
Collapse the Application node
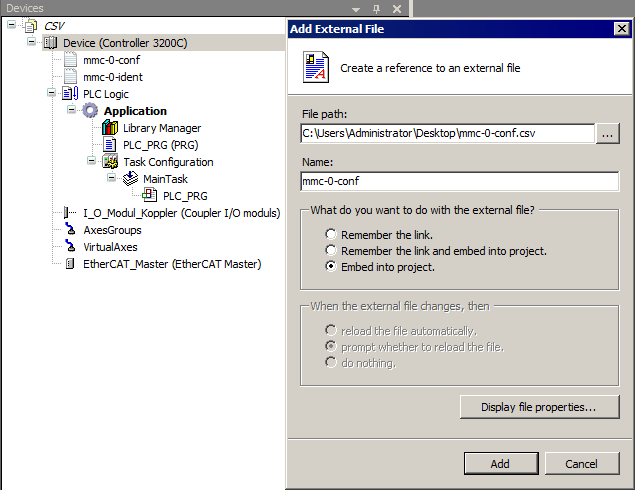click(x=71, y=109)
